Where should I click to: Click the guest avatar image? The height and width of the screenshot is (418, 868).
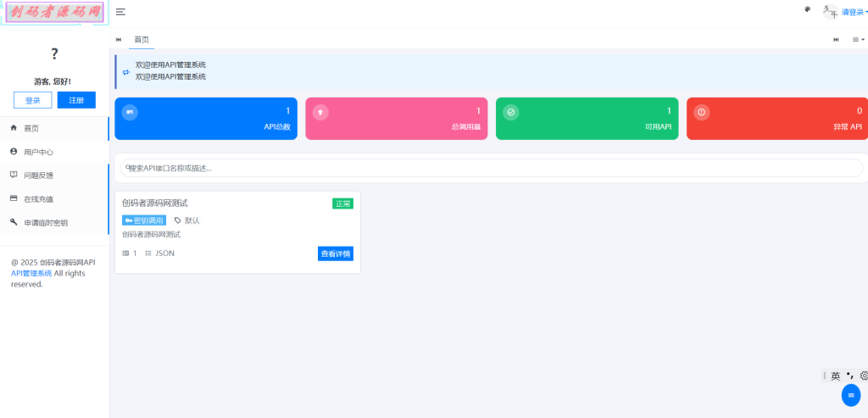[x=54, y=54]
